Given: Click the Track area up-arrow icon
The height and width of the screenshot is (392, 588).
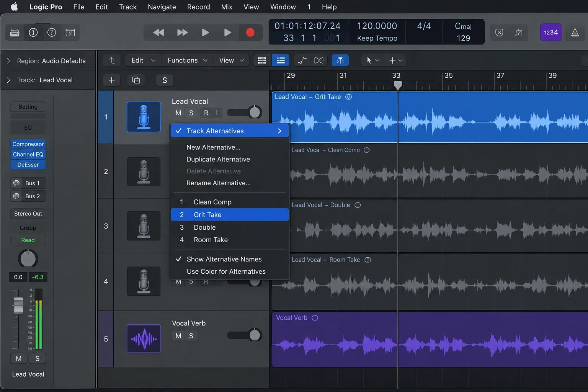Looking at the screenshot, I should [x=112, y=60].
